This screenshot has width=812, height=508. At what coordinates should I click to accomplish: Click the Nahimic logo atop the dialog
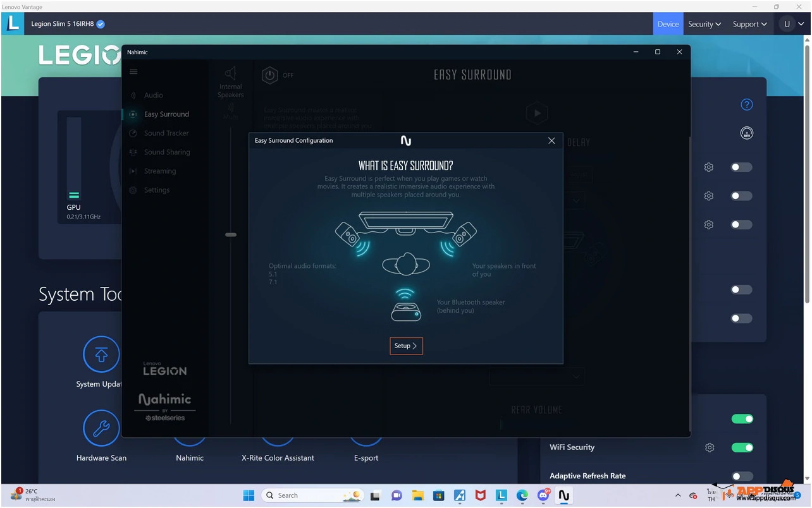pos(406,140)
